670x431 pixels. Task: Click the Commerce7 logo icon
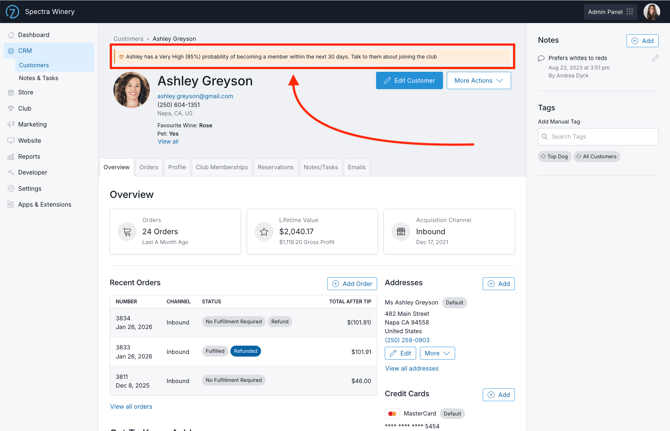click(x=12, y=12)
